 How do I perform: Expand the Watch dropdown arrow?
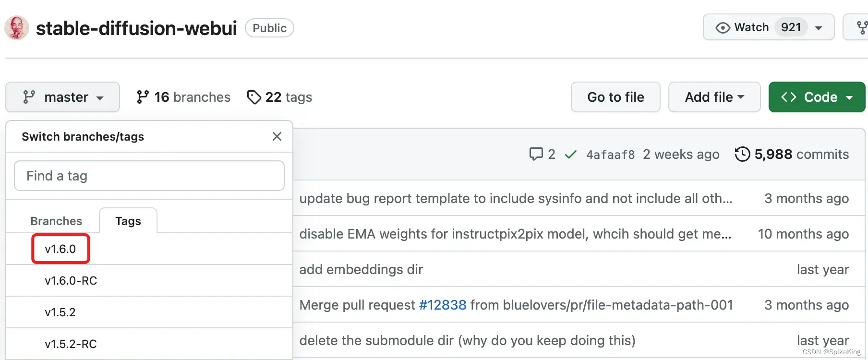click(x=819, y=28)
